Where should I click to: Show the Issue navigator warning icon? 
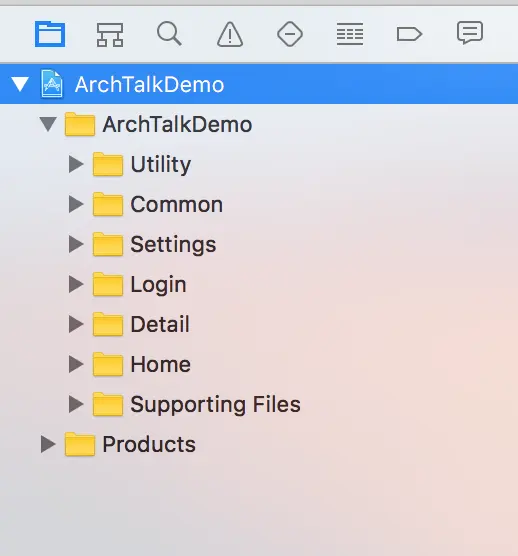230,34
